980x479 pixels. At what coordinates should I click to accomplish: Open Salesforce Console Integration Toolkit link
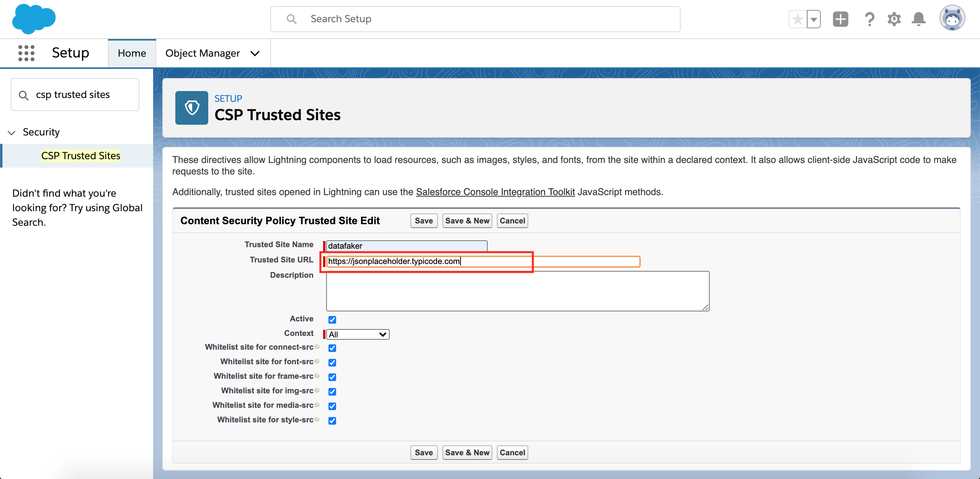[x=495, y=192]
